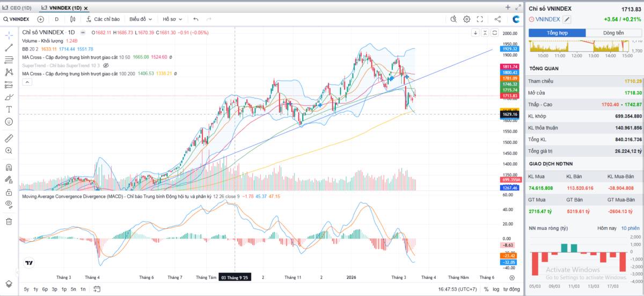Toggle stay in drawing mode
Image resolution: width=644 pixels, height=296 pixels.
(9, 180)
